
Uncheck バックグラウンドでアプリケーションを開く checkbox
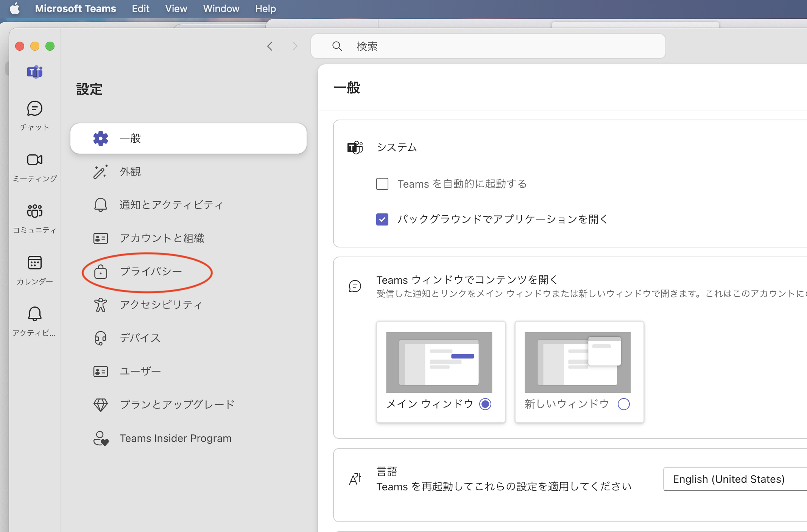(x=382, y=219)
